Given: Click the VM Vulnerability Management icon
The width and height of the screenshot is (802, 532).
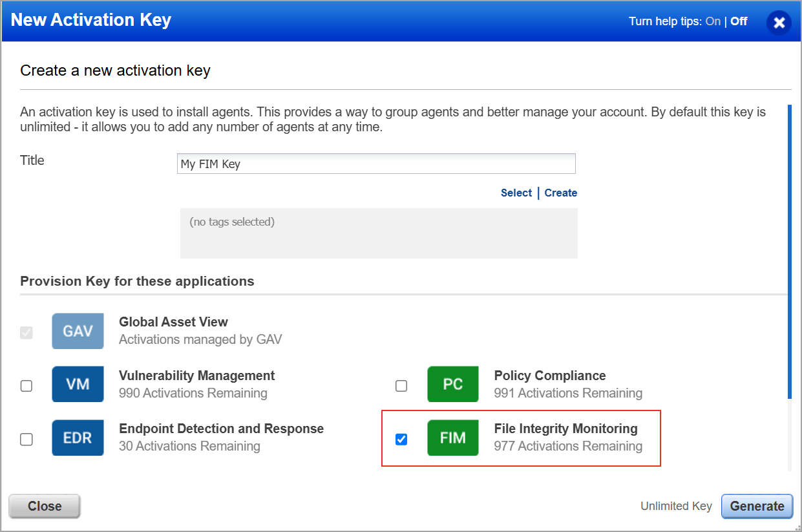Looking at the screenshot, I should point(78,384).
